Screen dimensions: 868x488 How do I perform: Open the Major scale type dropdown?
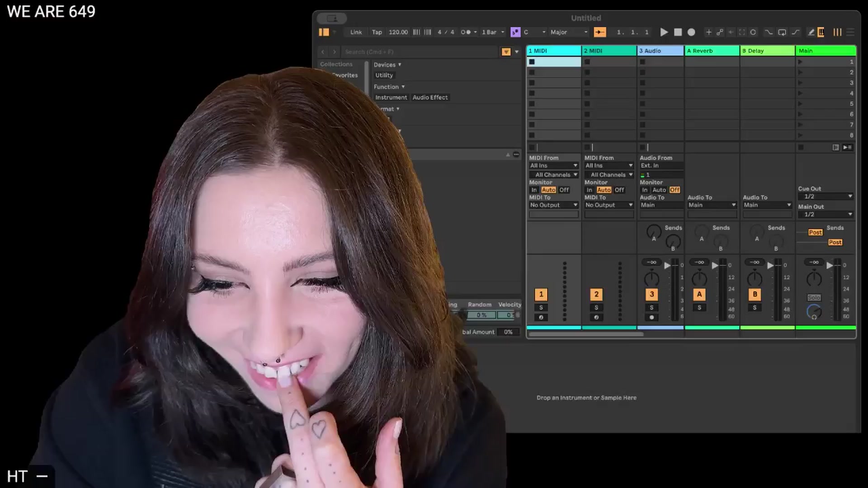coord(569,32)
